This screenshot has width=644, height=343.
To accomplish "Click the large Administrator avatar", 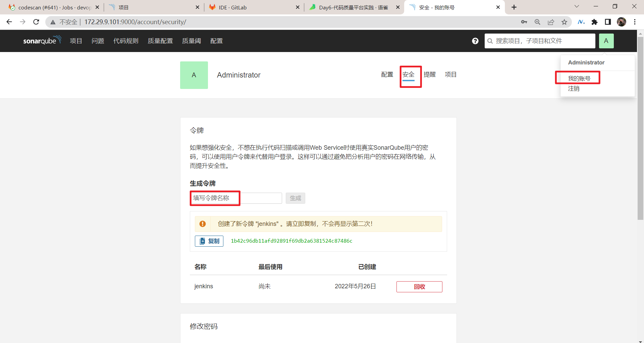I will pyautogui.click(x=194, y=75).
